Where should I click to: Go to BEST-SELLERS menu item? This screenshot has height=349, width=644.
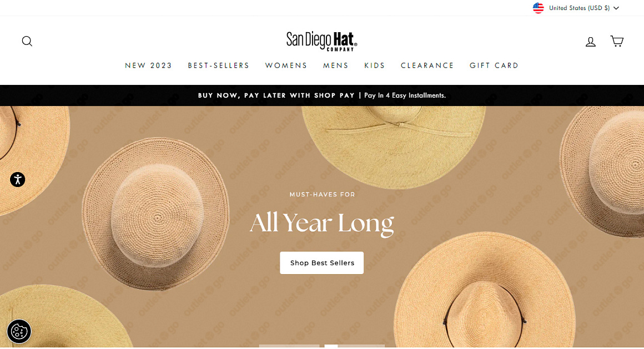(x=219, y=65)
